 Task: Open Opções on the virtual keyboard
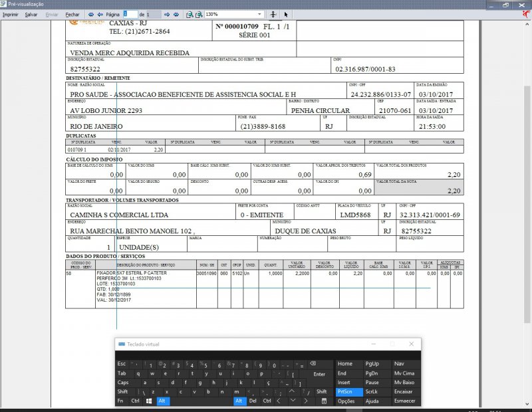pyautogui.click(x=346, y=401)
